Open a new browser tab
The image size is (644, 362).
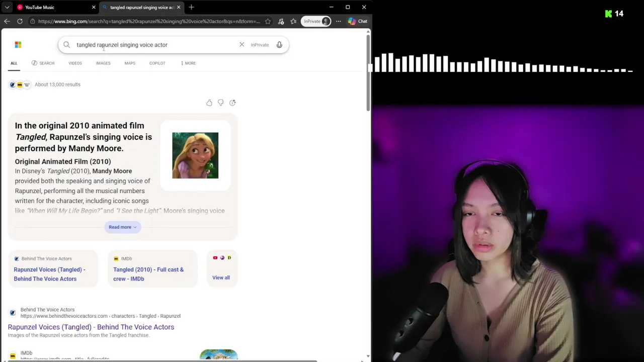click(191, 7)
